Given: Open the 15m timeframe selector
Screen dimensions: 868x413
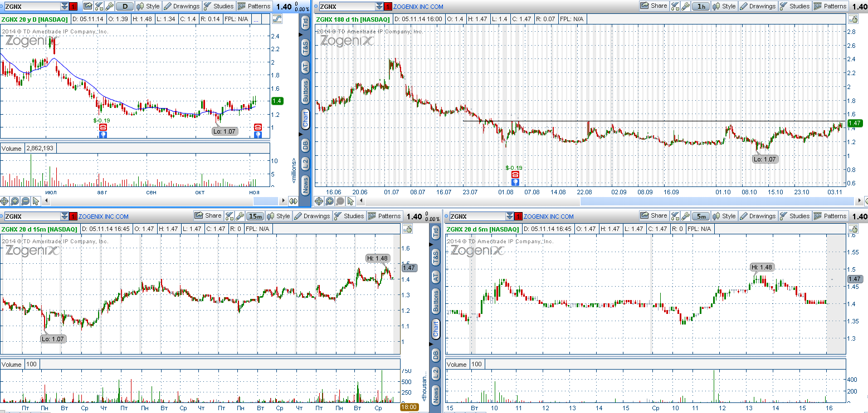Looking at the screenshot, I should [x=256, y=215].
